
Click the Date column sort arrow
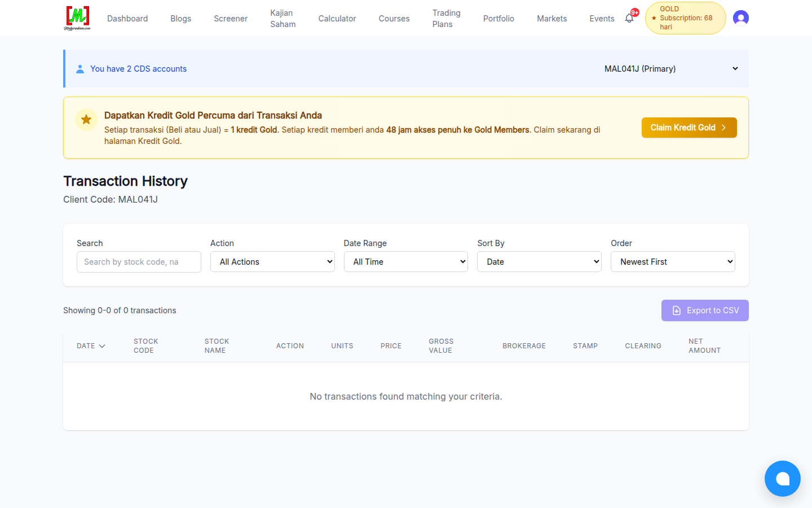click(x=102, y=346)
